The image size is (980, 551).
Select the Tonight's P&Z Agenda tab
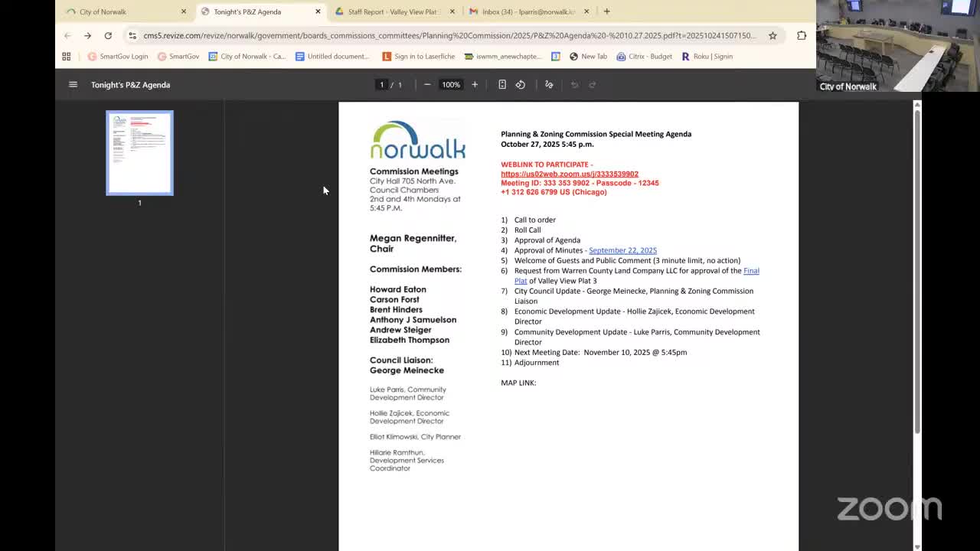tap(260, 11)
